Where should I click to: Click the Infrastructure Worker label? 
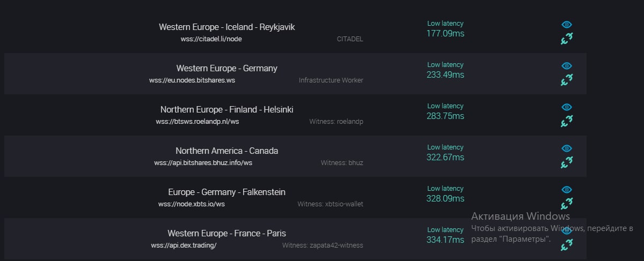(x=331, y=80)
